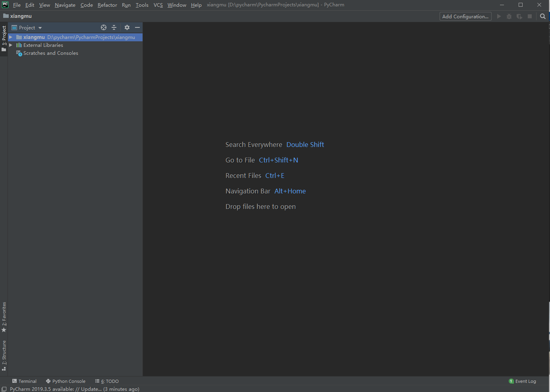This screenshot has width=550, height=392.
Task: Click the Debug bug icon
Action: tap(509, 16)
